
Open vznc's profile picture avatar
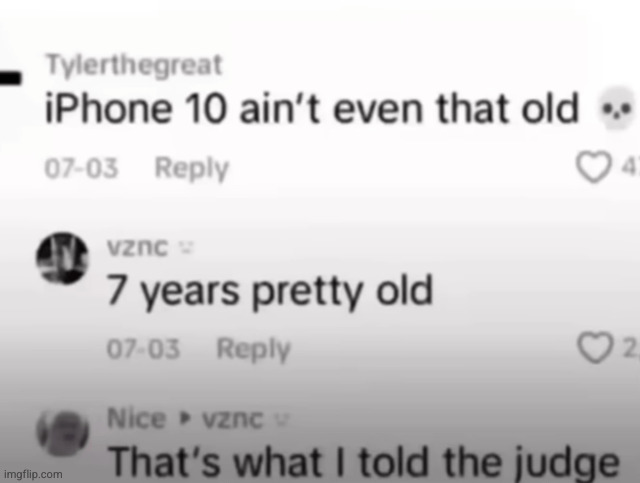coord(62,258)
